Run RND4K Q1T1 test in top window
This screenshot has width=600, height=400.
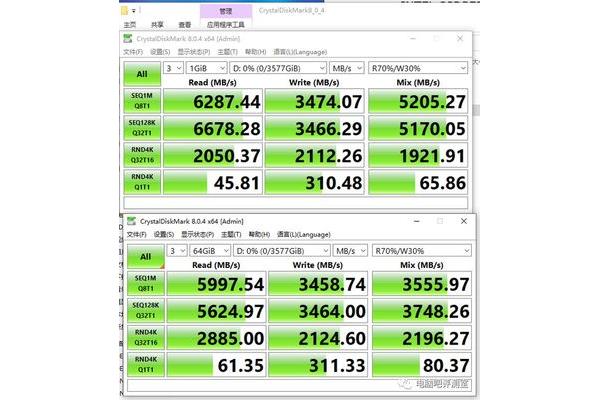(x=142, y=182)
